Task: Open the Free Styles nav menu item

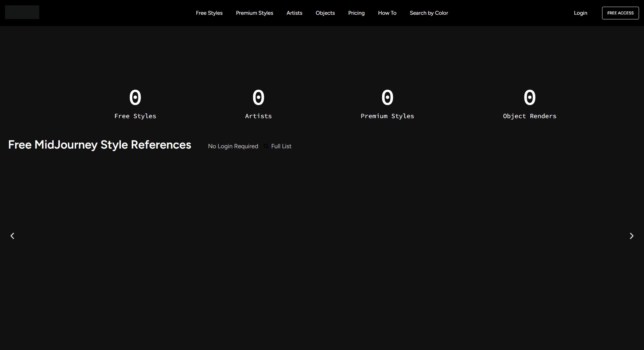Action: [209, 13]
